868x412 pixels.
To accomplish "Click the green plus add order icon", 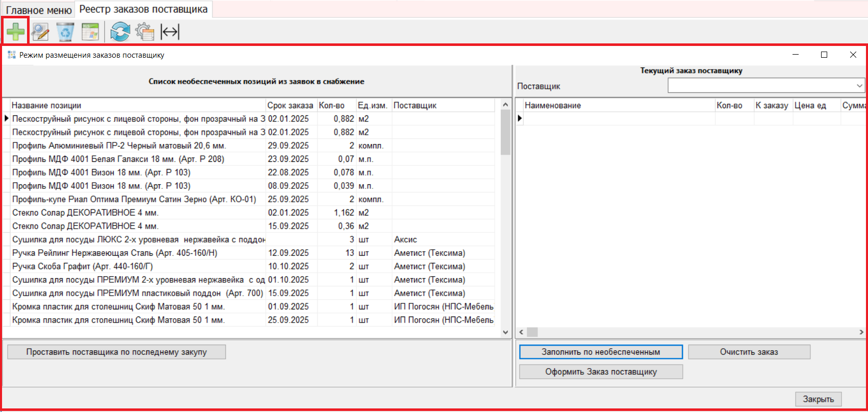I will [x=15, y=32].
